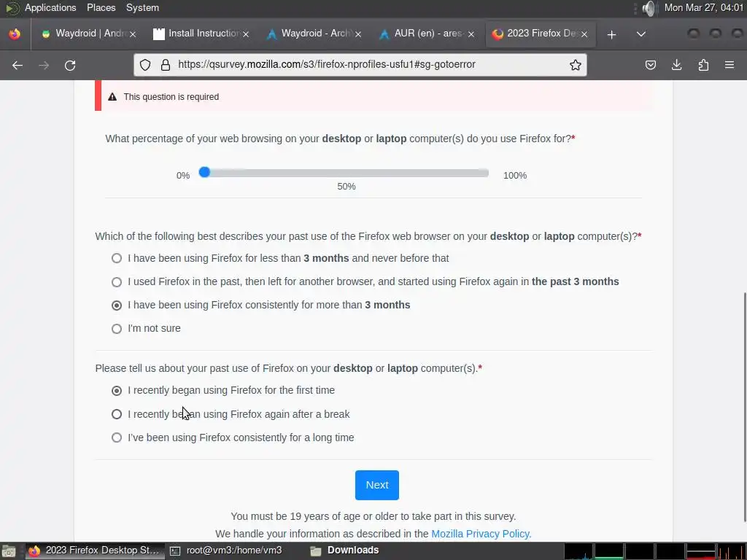This screenshot has height=560, width=747.
Task: Select 'consistently for more than 3 months'
Action: (117, 306)
